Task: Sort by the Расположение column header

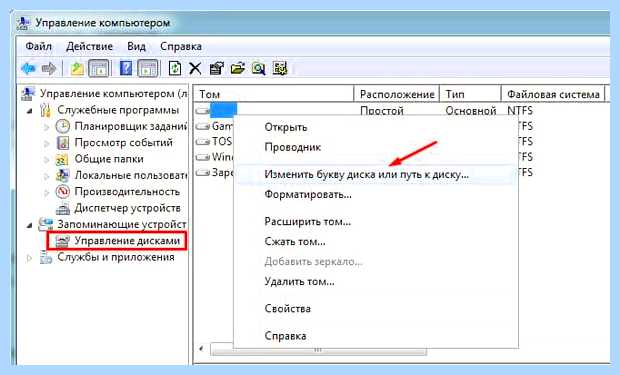Action: tap(397, 94)
